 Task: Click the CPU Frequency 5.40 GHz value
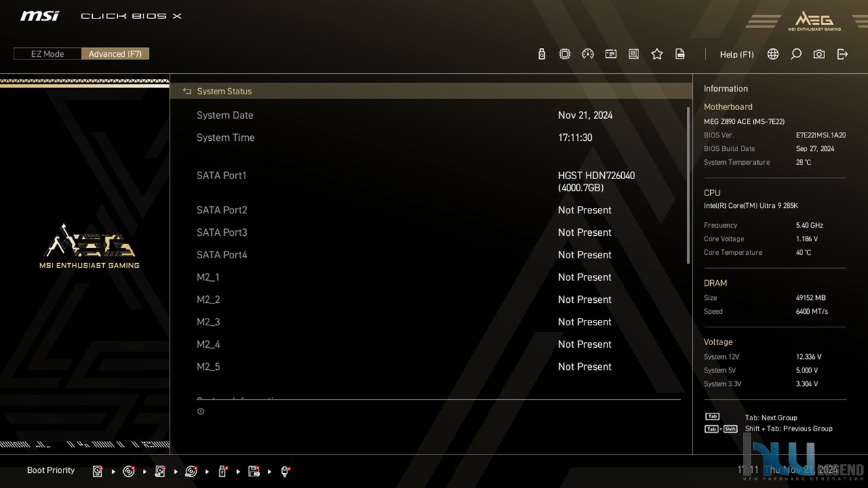(809, 226)
